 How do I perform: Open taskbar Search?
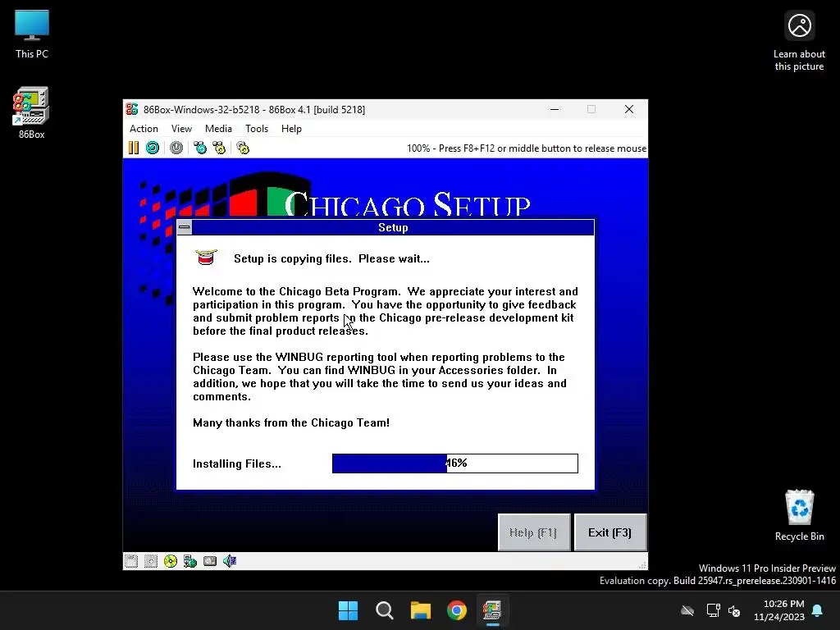point(385,610)
